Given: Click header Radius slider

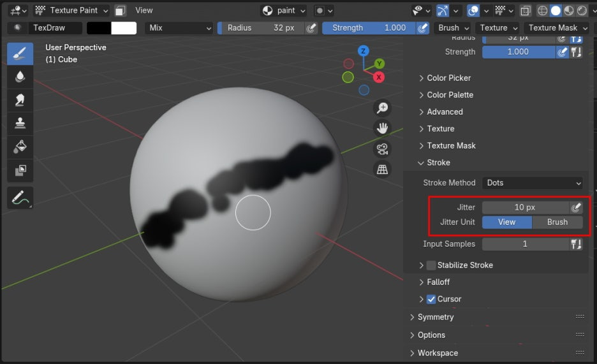Looking at the screenshot, I should [262, 28].
